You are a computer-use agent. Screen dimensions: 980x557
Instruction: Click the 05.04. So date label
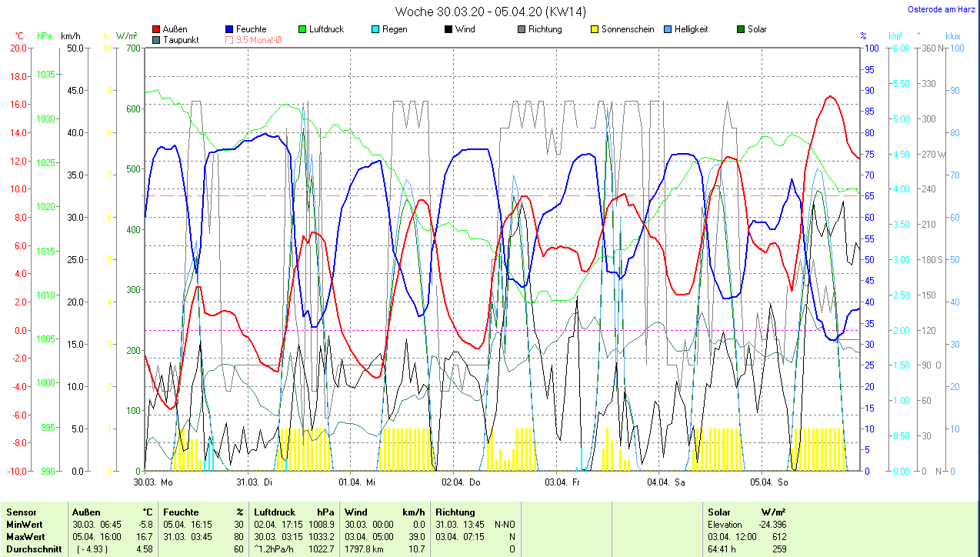[768, 482]
